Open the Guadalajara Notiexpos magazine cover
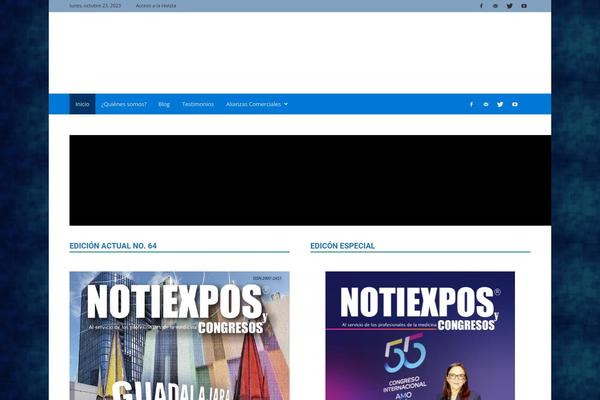The image size is (600, 400). click(179, 336)
